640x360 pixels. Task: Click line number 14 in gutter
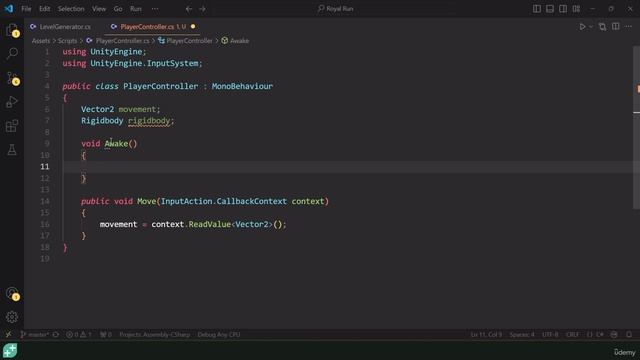[45, 201]
